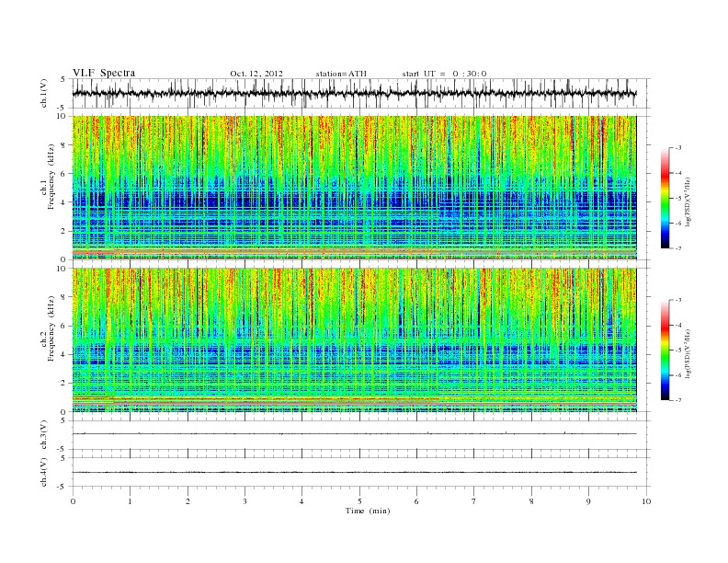Click the rightmost time axis tick label "10"

646,501
